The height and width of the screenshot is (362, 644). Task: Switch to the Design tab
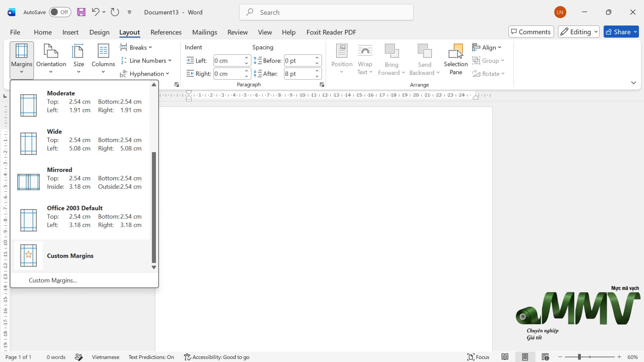[99, 32]
